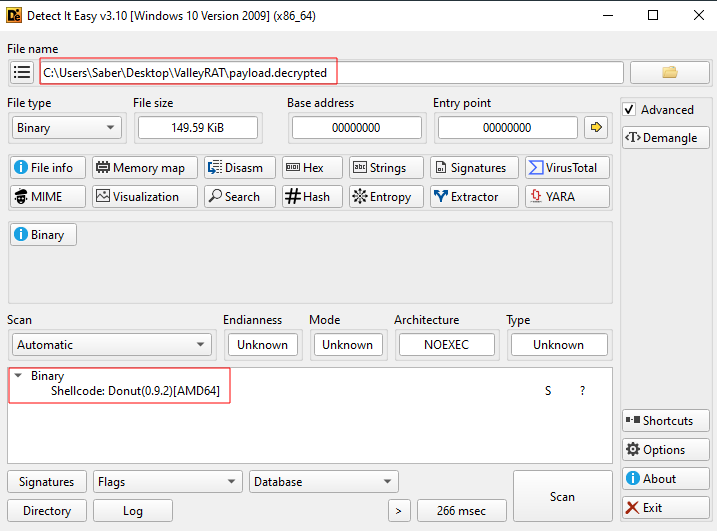Viewport: 717px width, 531px height.
Task: Open Memory map view
Action: (145, 168)
